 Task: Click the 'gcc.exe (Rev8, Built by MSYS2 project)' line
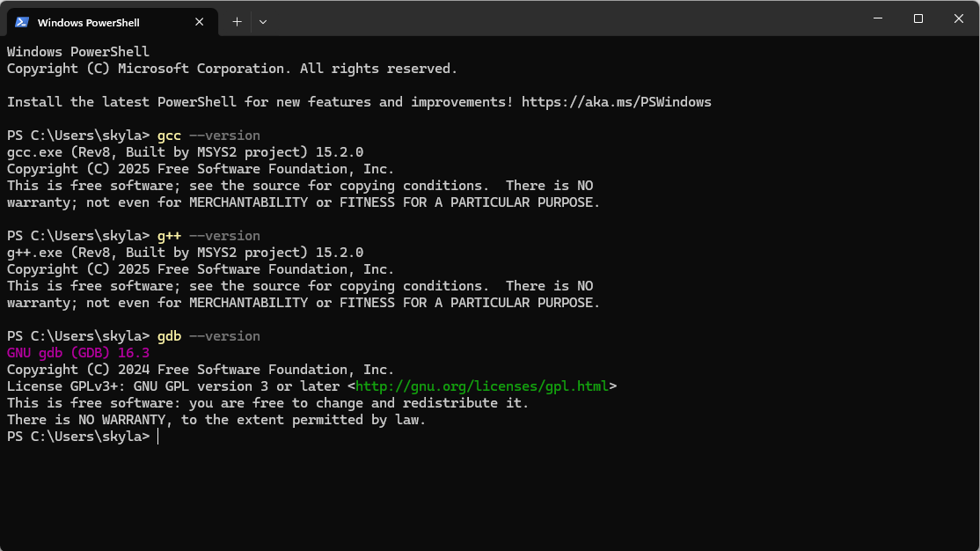(185, 152)
